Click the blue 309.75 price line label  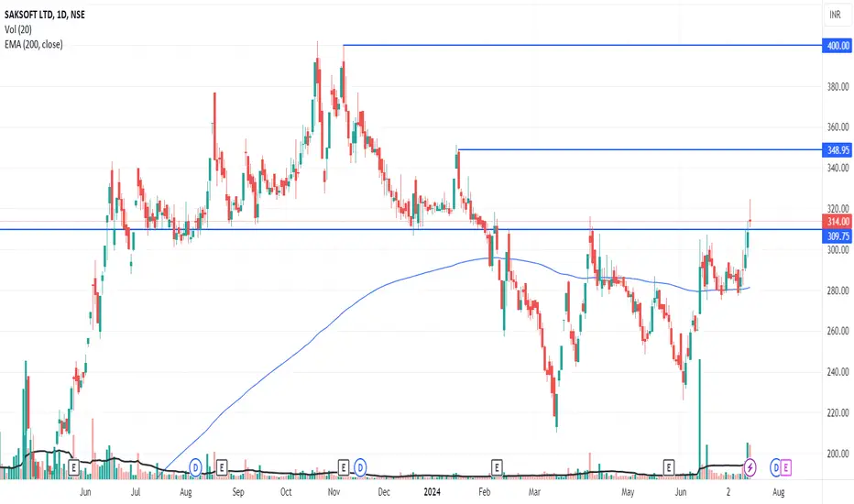point(838,236)
